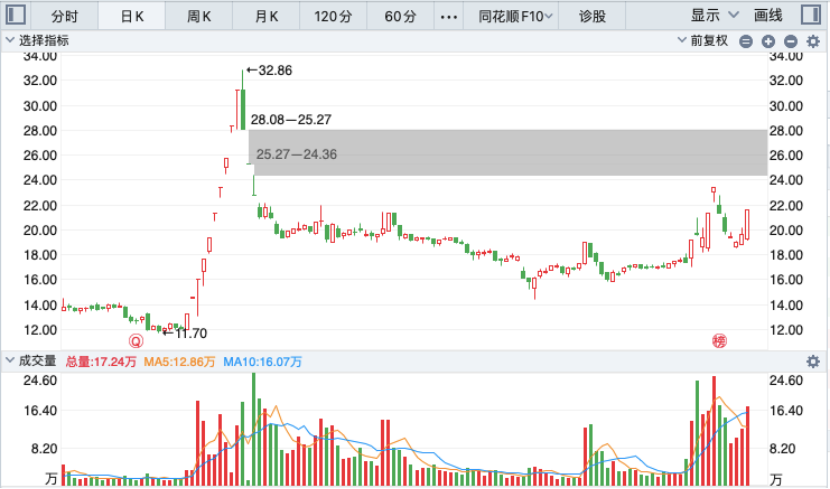The width and height of the screenshot is (830, 489).
Task: Click the tall green candle at peak
Action: 242,100
